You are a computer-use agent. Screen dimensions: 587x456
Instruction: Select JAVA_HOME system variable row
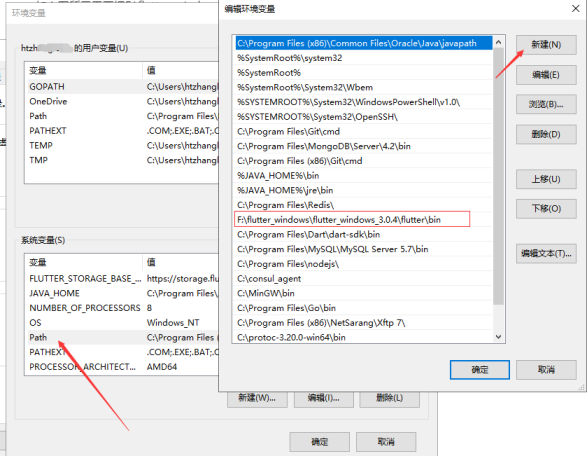[x=122, y=294]
